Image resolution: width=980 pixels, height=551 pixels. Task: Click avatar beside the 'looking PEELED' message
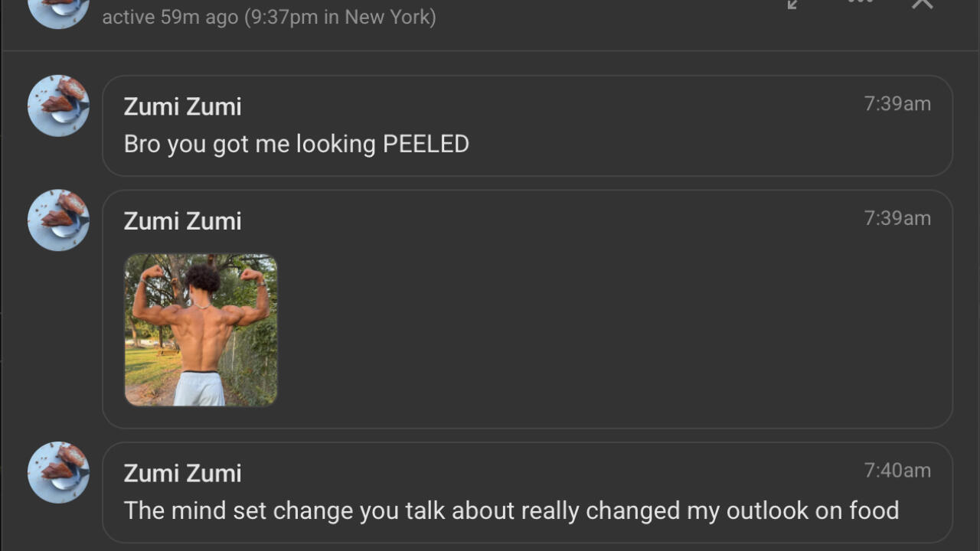tap(58, 106)
